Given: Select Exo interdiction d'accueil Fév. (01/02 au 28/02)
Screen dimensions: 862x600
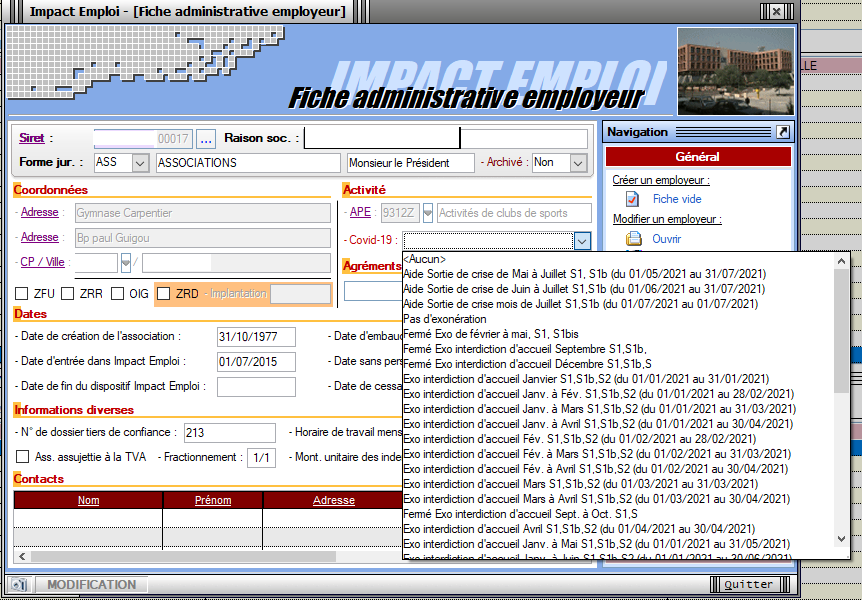Looking at the screenshot, I should coord(580,439).
